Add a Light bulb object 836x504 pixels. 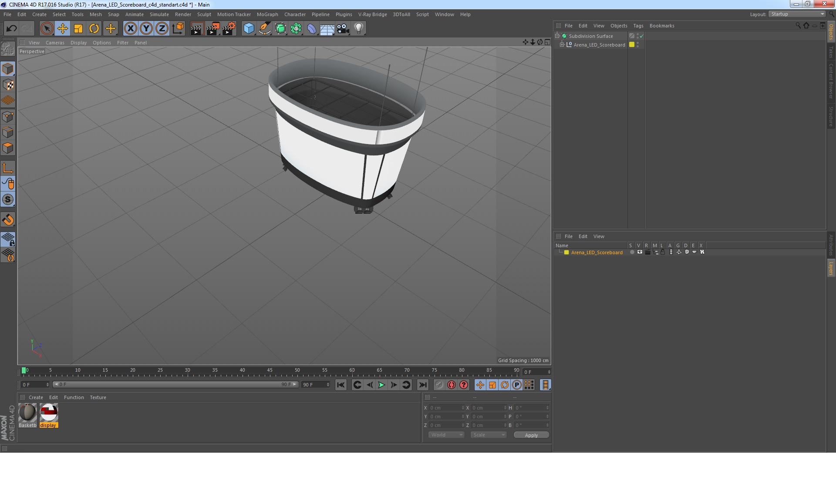(358, 29)
